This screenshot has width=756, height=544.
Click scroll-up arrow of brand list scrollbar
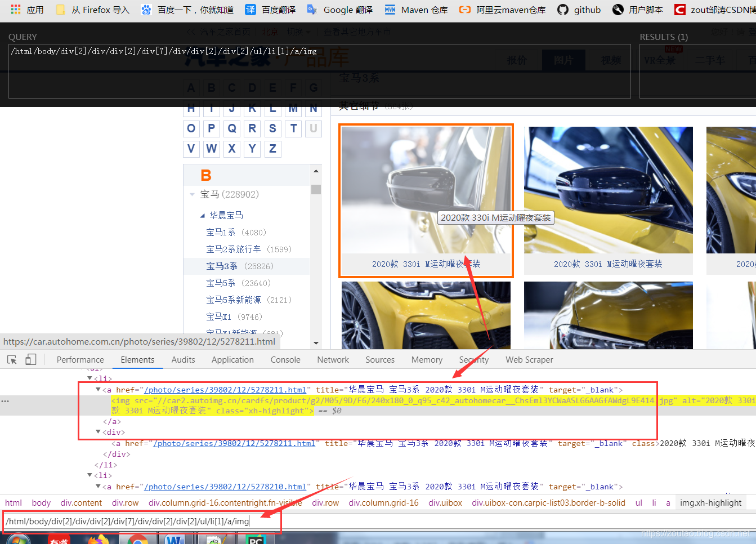[x=316, y=171]
